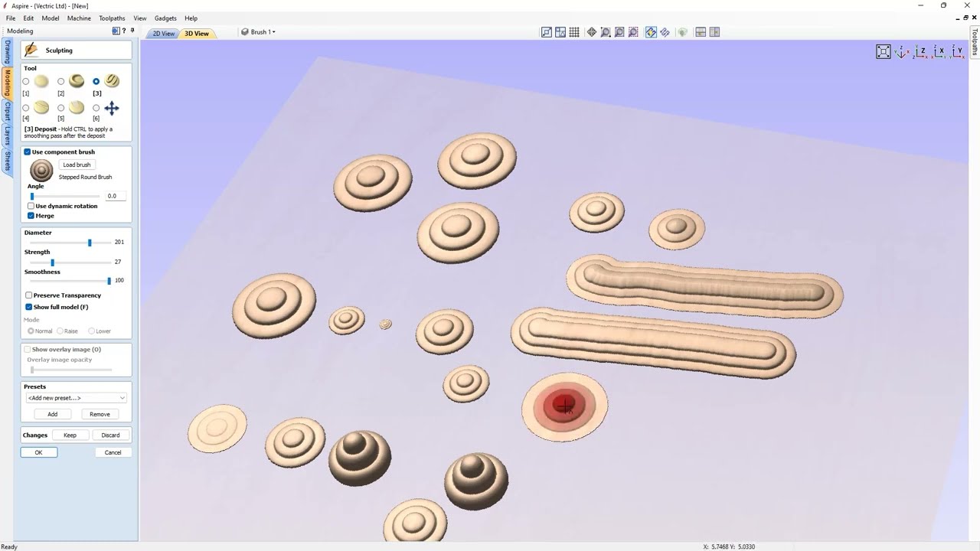Click the first zoom magnifier icon
Screen dimensions: 980x551
click(x=606, y=32)
